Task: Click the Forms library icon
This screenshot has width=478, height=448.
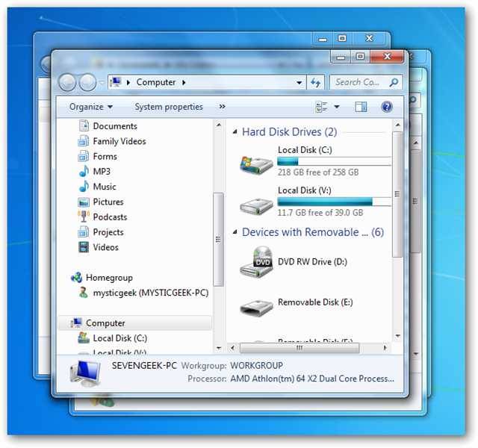Action: (x=83, y=156)
